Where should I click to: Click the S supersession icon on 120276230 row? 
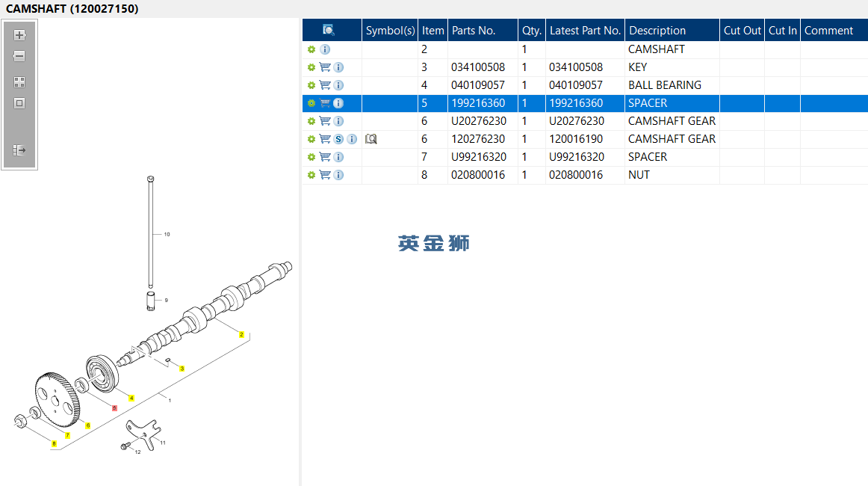click(x=339, y=139)
